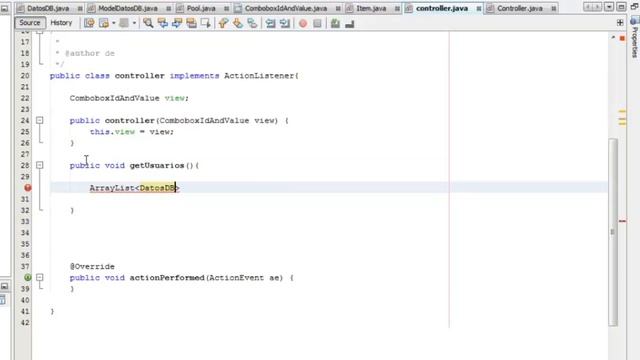This screenshot has width=640, height=360.
Task: Click the greyed Forward toolbar icon
Action: pos(124,23)
